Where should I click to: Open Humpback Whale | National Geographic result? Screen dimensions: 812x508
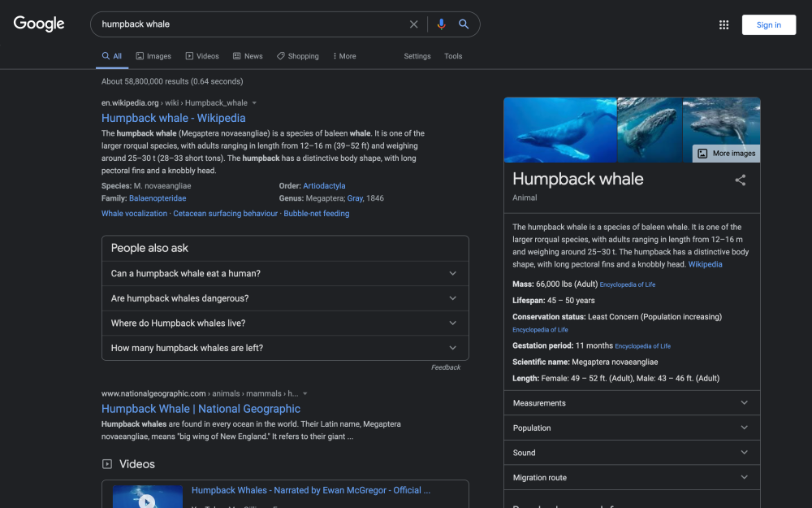pos(201,409)
